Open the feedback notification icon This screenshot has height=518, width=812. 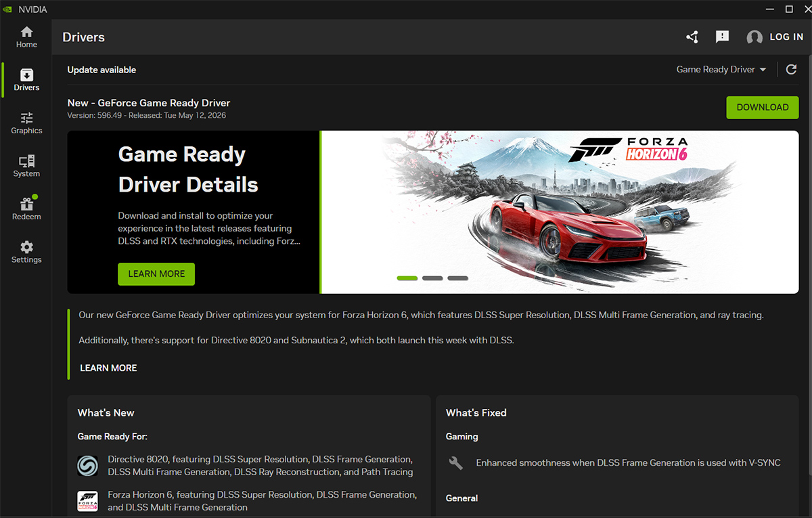pos(723,37)
